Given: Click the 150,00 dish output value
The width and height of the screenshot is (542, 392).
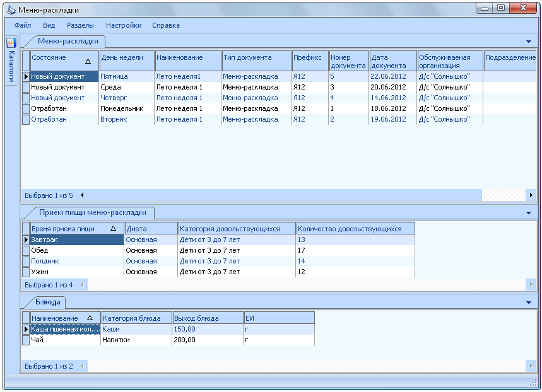Looking at the screenshot, I should pyautogui.click(x=184, y=329).
